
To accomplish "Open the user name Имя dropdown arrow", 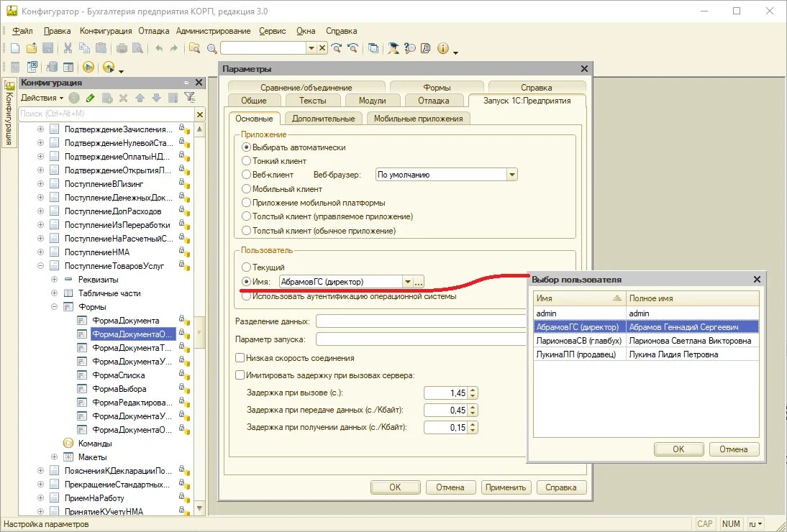I will point(408,282).
